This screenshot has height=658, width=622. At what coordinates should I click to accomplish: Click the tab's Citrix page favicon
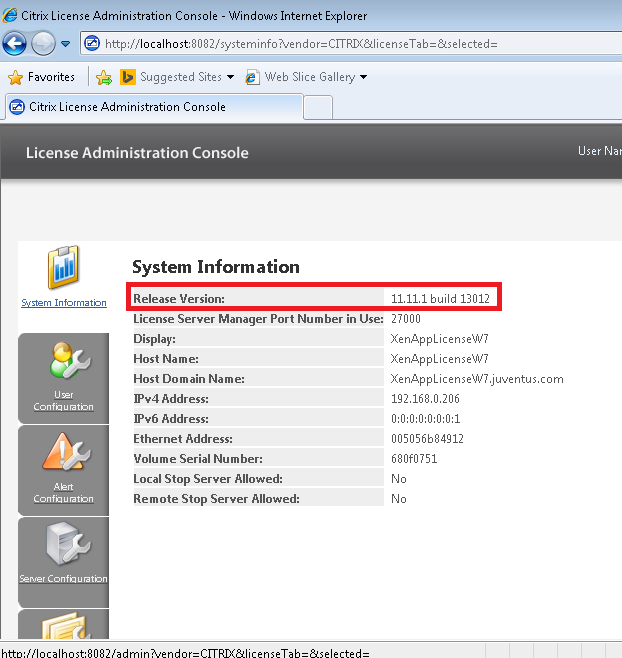click(17, 107)
